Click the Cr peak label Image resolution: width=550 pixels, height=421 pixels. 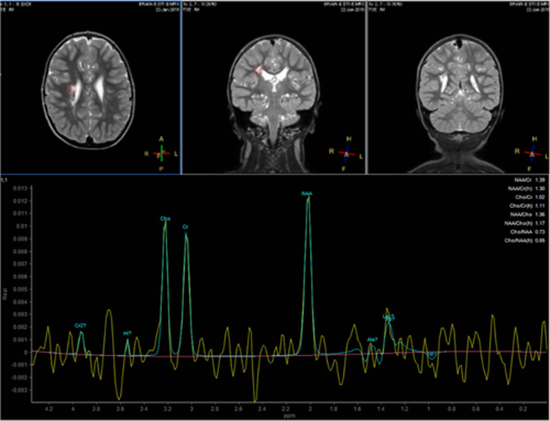(x=185, y=227)
